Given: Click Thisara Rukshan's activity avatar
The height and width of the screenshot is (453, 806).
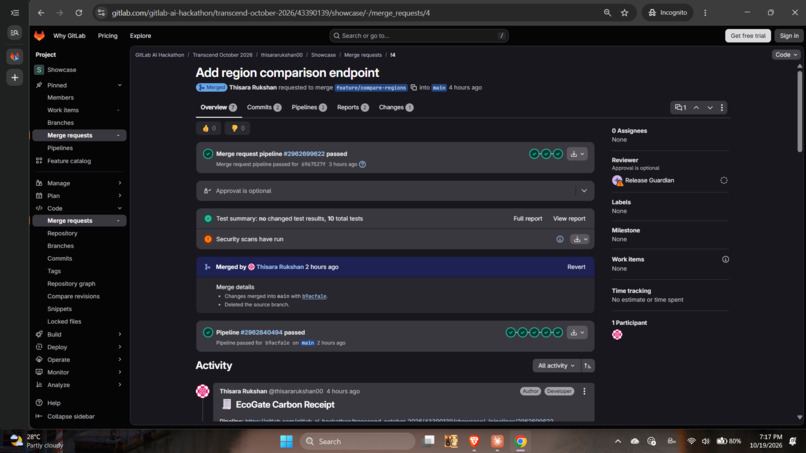Looking at the screenshot, I should pyautogui.click(x=203, y=391).
